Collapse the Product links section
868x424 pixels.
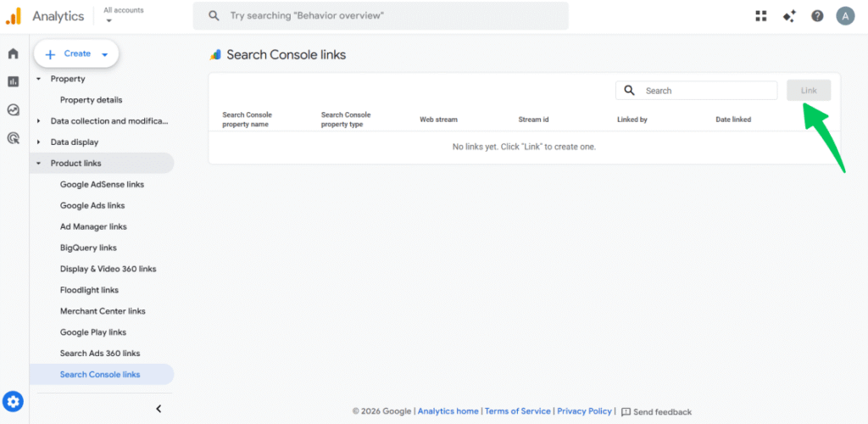click(39, 164)
